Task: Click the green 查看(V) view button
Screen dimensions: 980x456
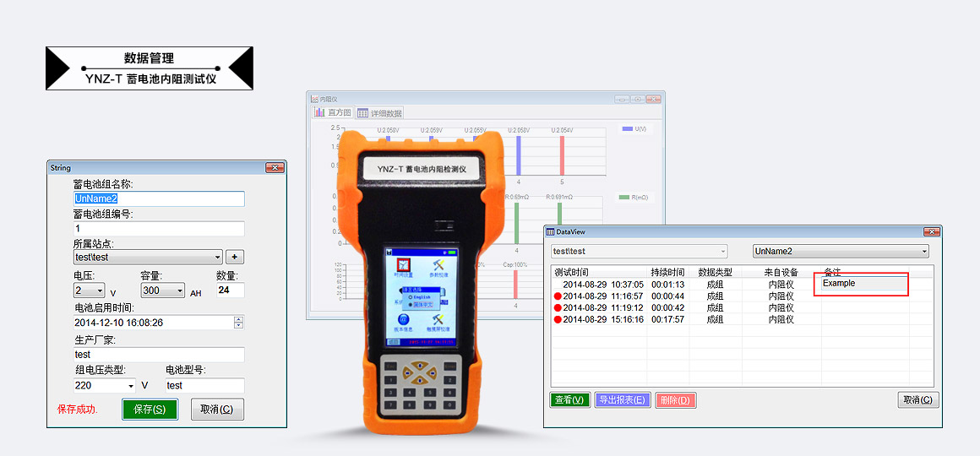Action: [x=569, y=399]
